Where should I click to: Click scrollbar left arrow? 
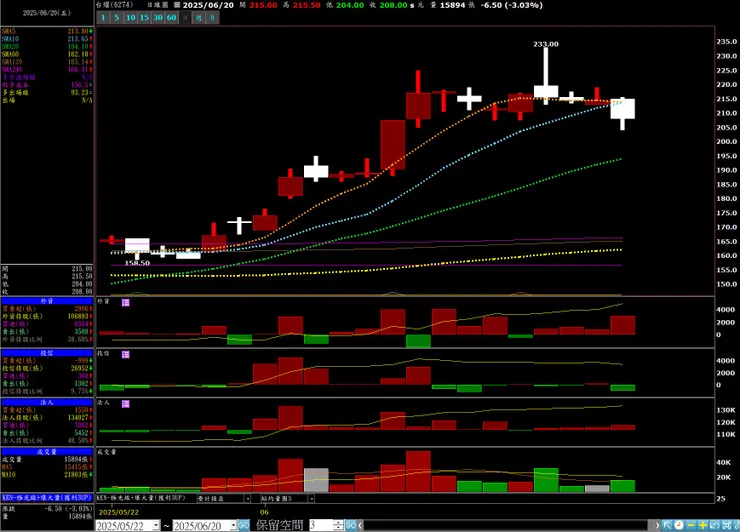(361, 525)
